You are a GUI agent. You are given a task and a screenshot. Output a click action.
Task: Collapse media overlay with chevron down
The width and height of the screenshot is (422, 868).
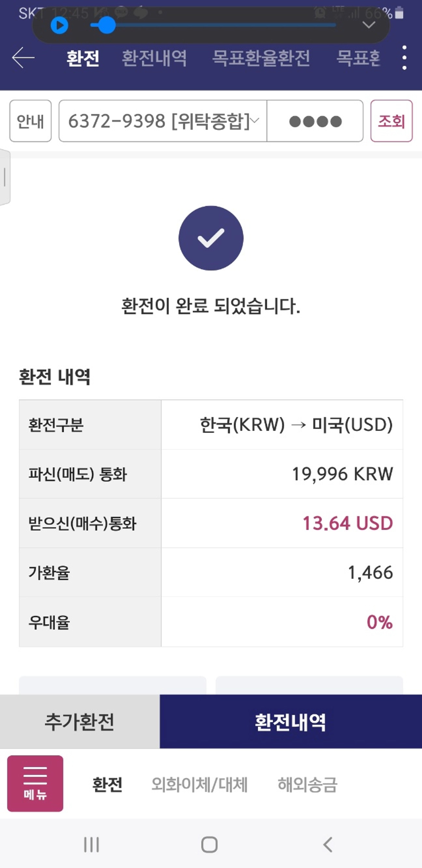pos(369,25)
